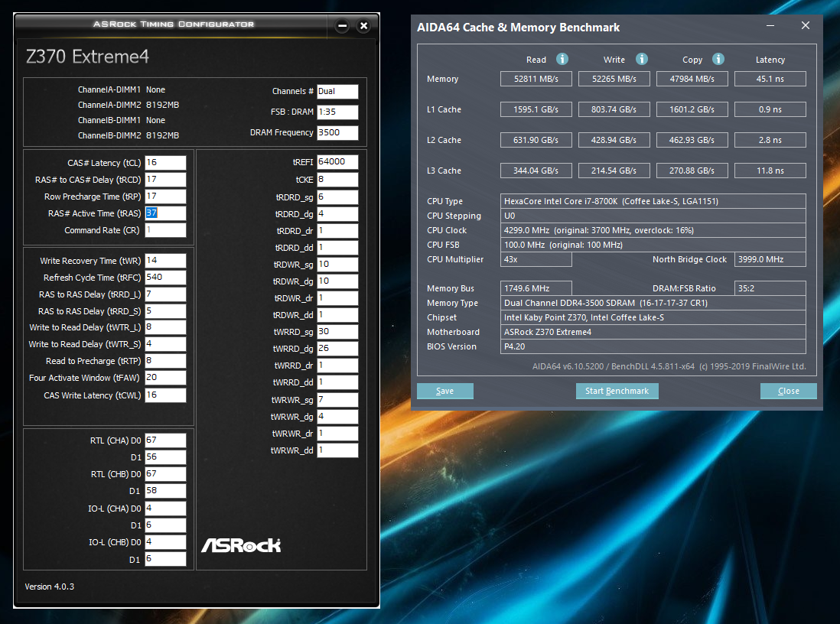The height and width of the screenshot is (624, 840).
Task: Minimize the ASRock Timing Configurator window
Action: click(x=342, y=25)
